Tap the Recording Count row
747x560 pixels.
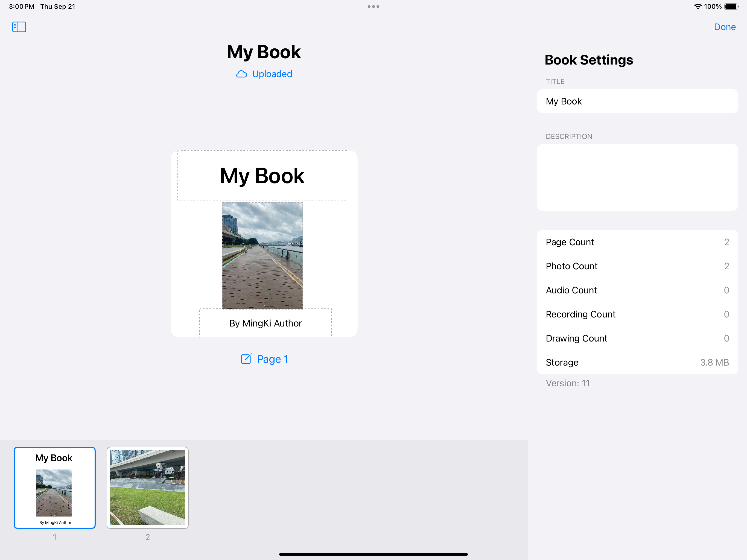637,314
